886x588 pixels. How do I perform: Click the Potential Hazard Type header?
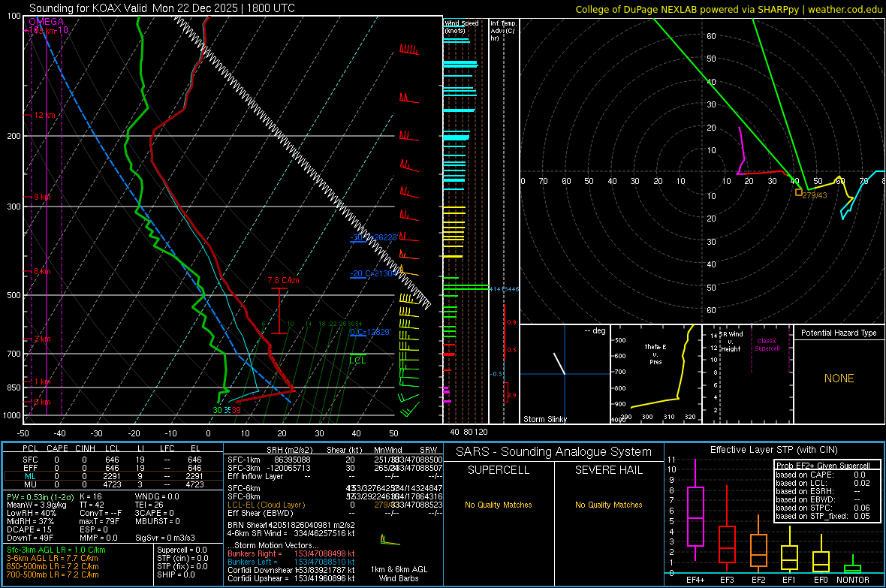[839, 333]
